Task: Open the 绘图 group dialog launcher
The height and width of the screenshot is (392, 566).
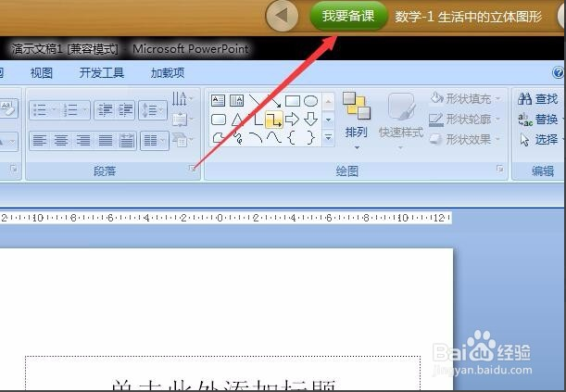Action: coord(500,169)
